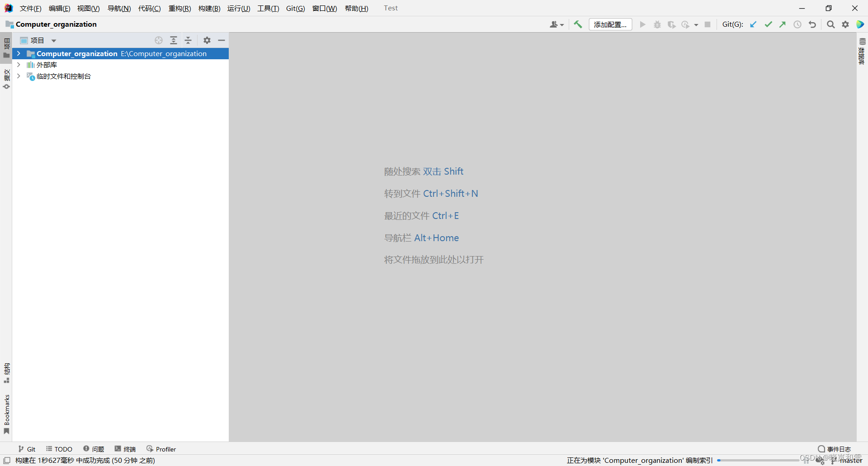Click the 添加配置... button
868x466 pixels.
pos(610,24)
